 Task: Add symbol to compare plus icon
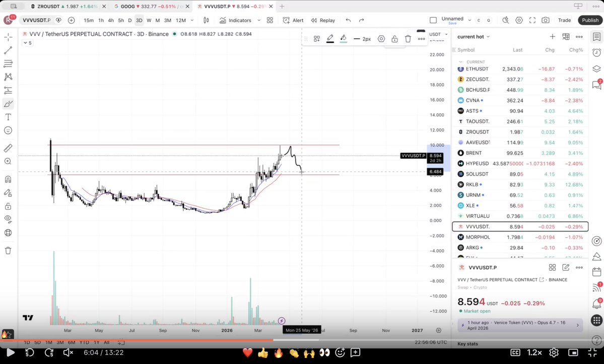(71, 21)
